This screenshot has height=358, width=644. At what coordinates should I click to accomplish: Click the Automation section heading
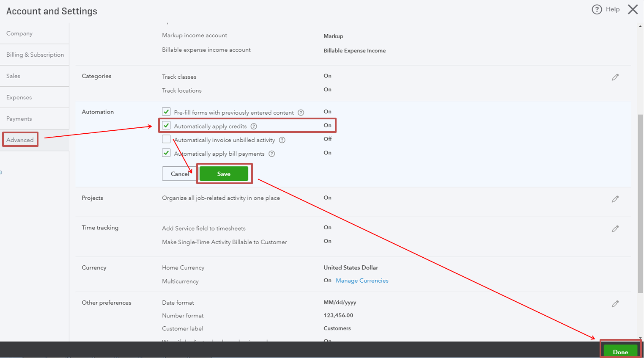pyautogui.click(x=98, y=112)
